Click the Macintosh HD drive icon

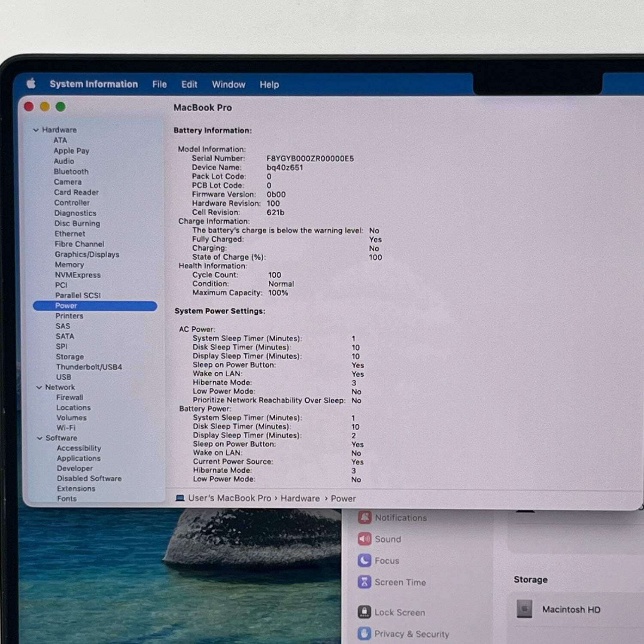524,609
